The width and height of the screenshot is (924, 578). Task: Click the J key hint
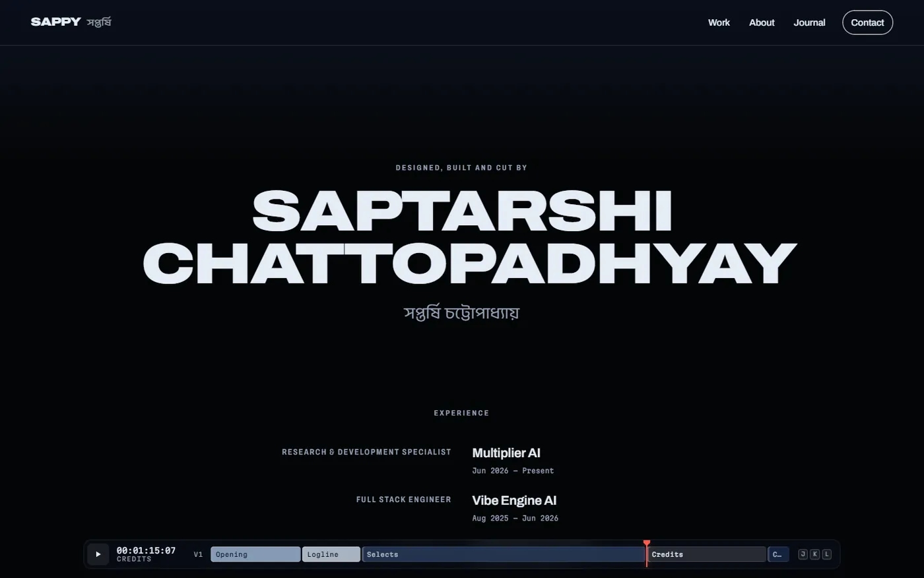[x=803, y=554]
